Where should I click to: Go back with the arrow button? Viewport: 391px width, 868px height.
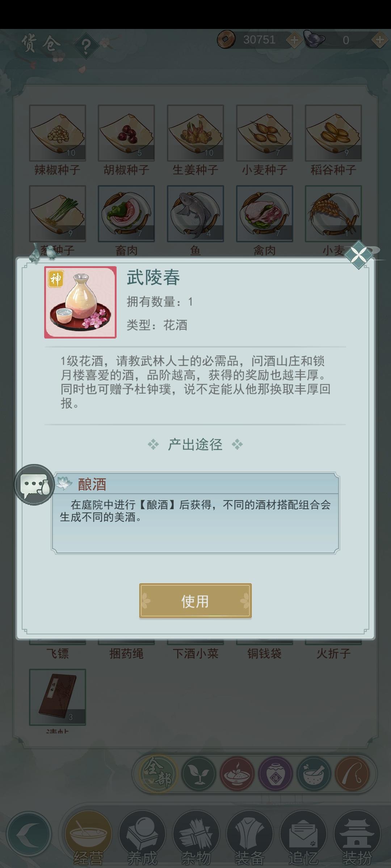[x=29, y=835]
